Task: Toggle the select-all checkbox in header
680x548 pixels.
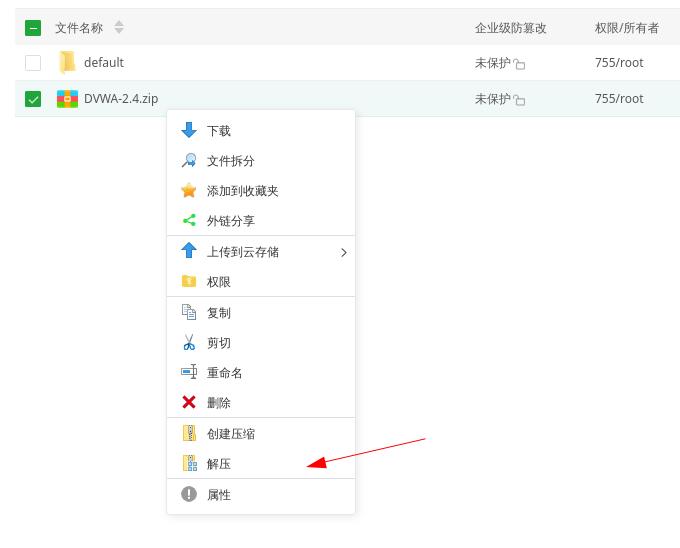Action: point(33,28)
